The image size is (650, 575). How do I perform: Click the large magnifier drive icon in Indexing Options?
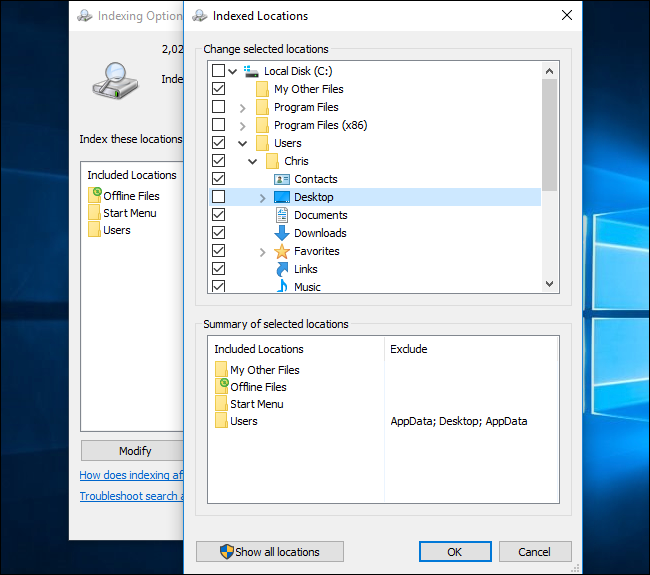115,80
